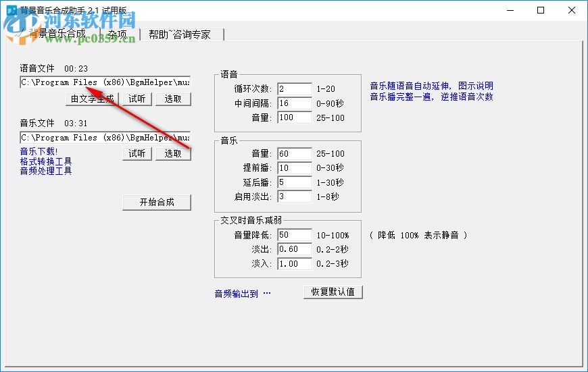Maximize the 背景音乐合成助手 window
Image resolution: width=588 pixels, height=372 pixels.
[541, 10]
